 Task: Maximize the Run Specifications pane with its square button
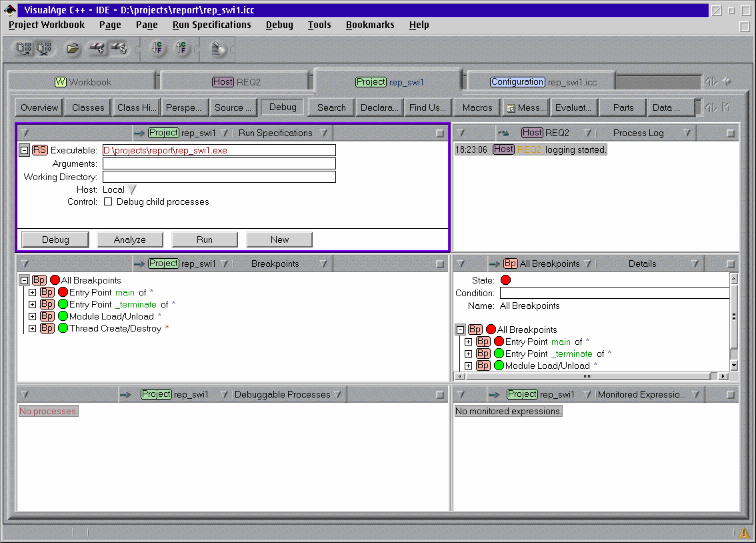440,133
